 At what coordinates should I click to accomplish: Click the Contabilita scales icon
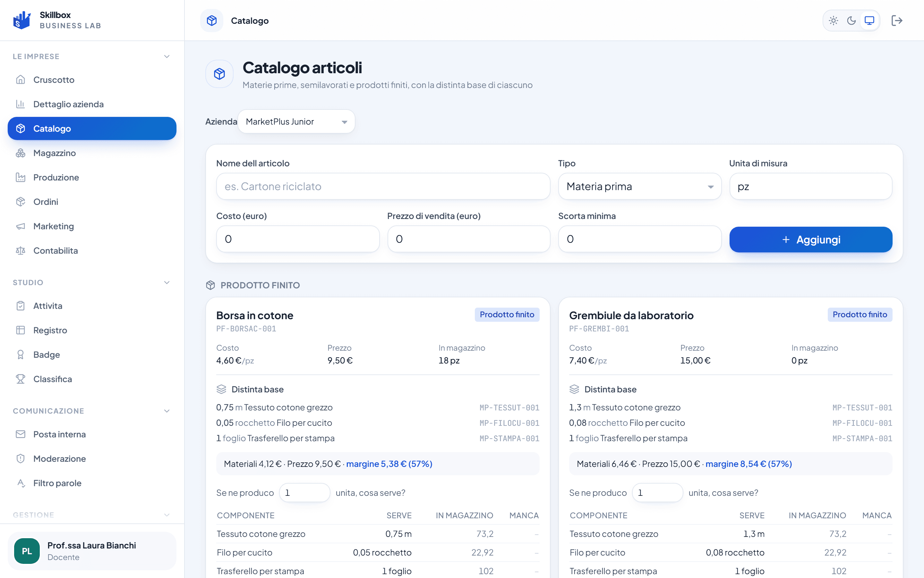coord(21,251)
